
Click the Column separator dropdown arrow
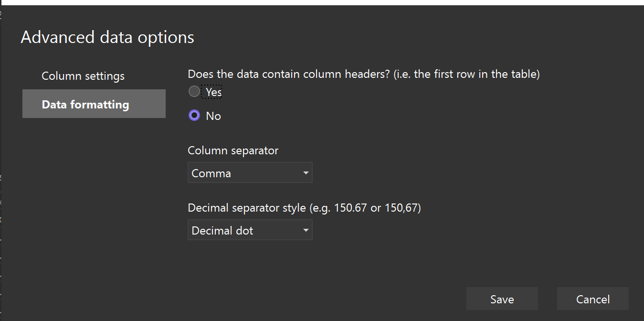306,172
